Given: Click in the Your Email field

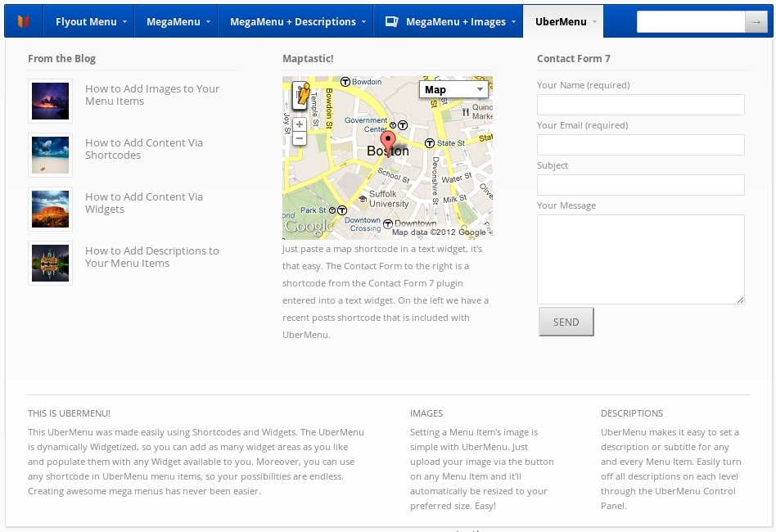Looking at the screenshot, I should point(640,145).
